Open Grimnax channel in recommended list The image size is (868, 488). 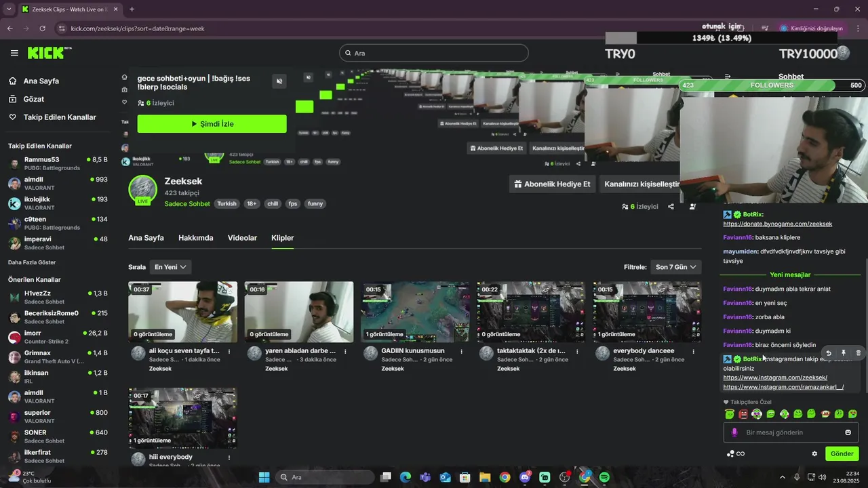coord(58,357)
